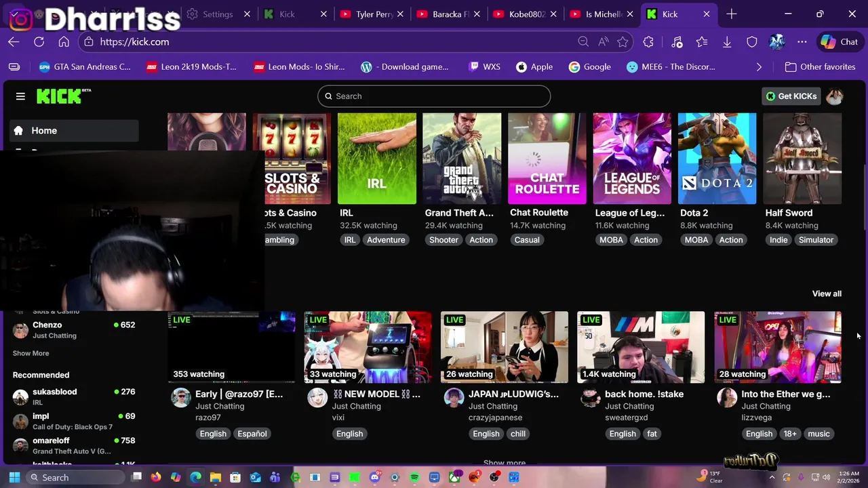Click the zoom icon in the address bar
Image resolution: width=868 pixels, height=488 pixels.
tap(583, 42)
